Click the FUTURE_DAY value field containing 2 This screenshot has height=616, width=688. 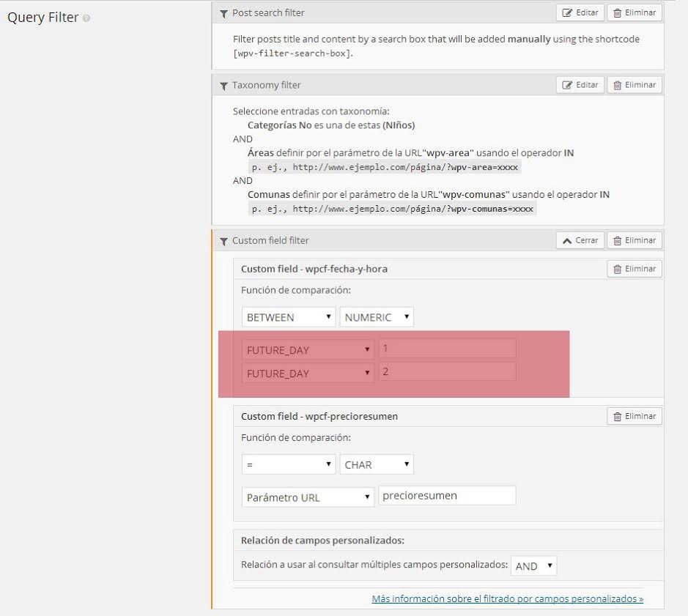coord(447,371)
